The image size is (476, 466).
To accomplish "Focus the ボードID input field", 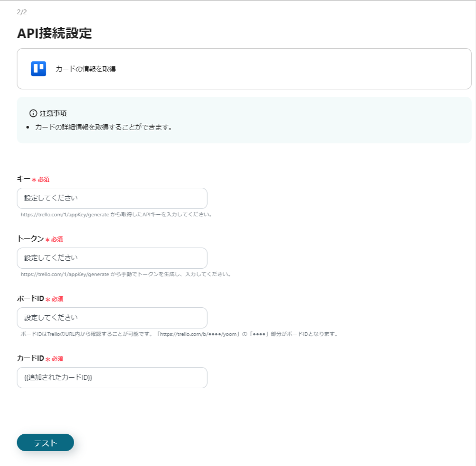I will coord(112,318).
